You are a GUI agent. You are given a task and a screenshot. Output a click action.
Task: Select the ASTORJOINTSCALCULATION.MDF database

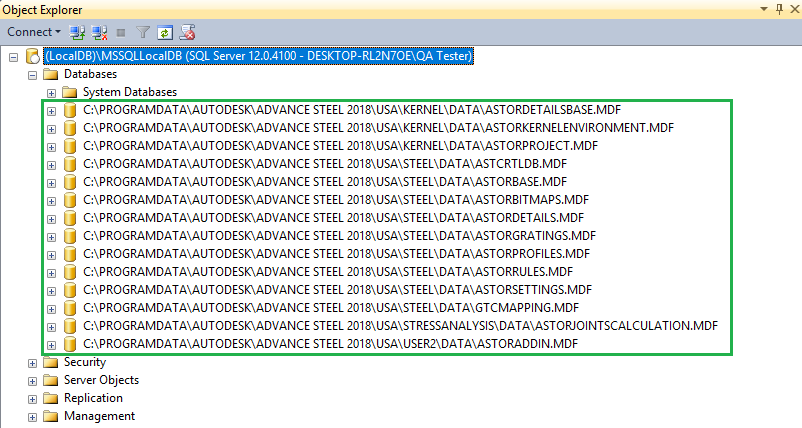click(x=400, y=326)
